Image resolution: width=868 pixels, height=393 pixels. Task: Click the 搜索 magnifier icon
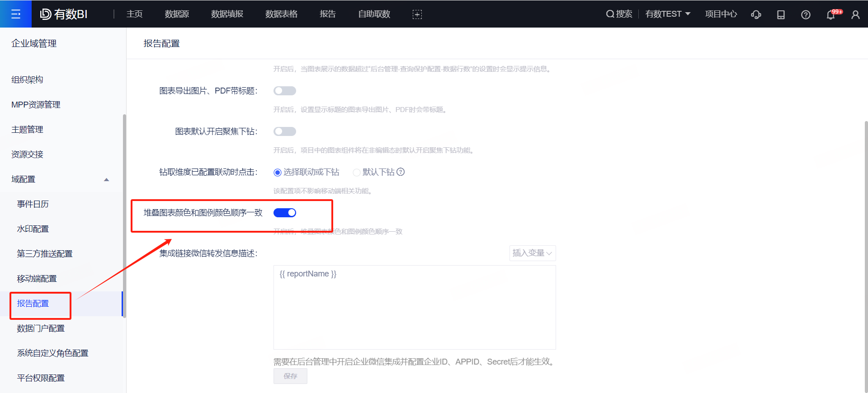pyautogui.click(x=610, y=14)
